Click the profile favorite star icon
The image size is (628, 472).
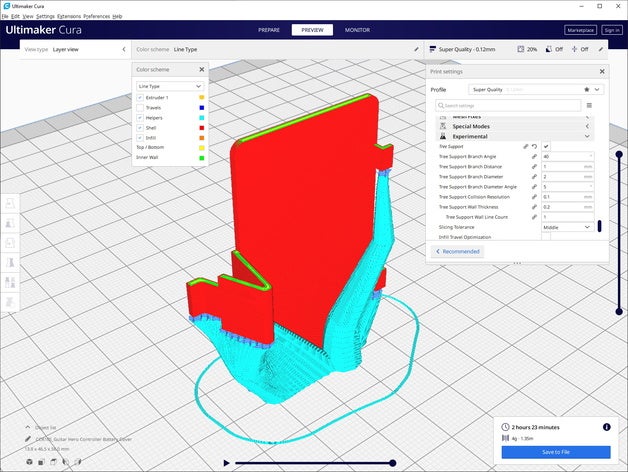(585, 89)
